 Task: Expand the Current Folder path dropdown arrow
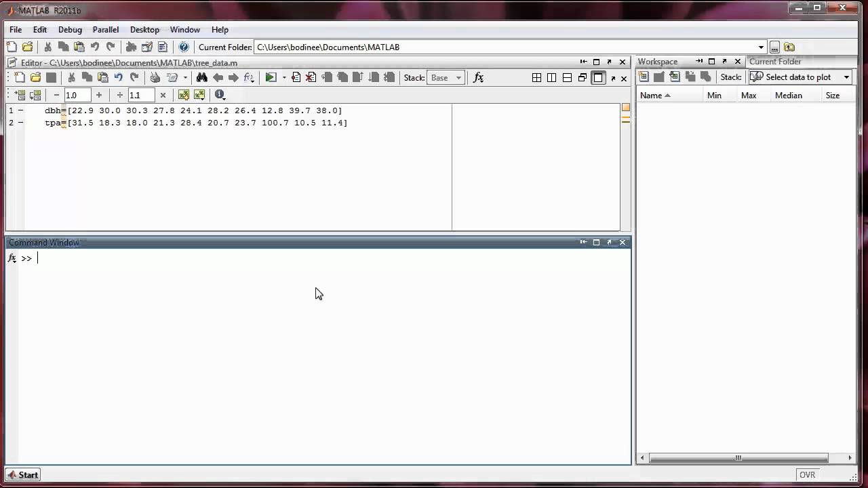pos(761,47)
